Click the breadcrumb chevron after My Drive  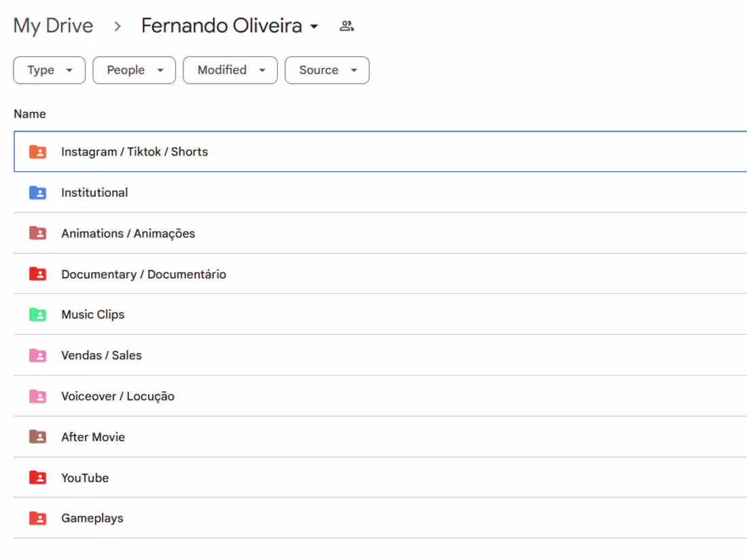pos(117,26)
